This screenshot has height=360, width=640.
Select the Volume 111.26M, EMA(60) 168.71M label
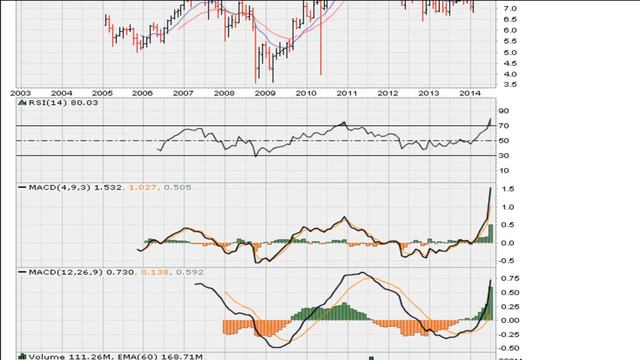coord(115,357)
